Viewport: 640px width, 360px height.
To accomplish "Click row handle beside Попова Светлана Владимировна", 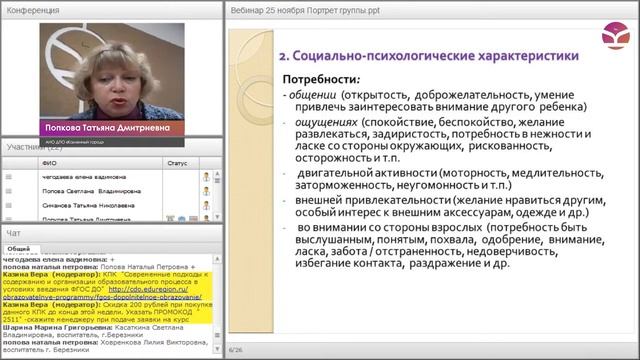I will tap(9, 191).
